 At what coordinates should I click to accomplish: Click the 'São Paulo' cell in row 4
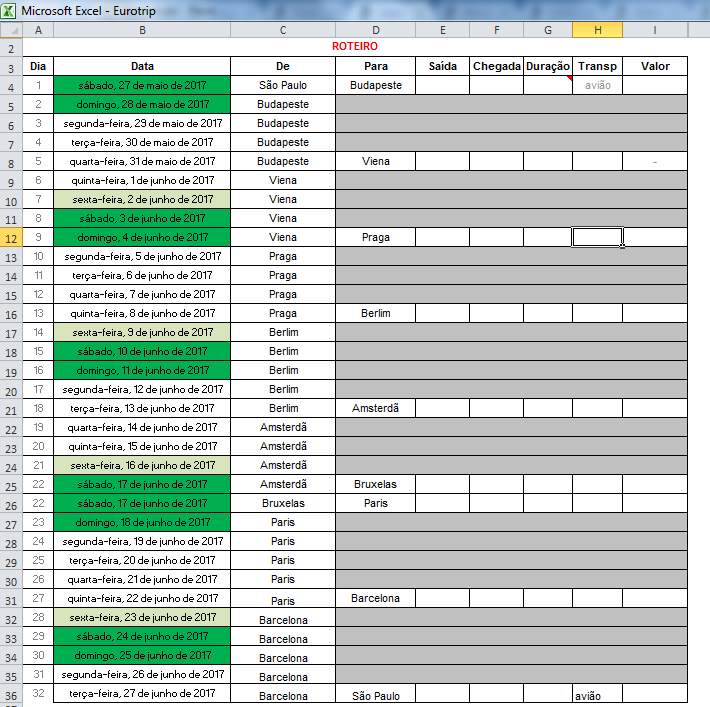click(283, 85)
